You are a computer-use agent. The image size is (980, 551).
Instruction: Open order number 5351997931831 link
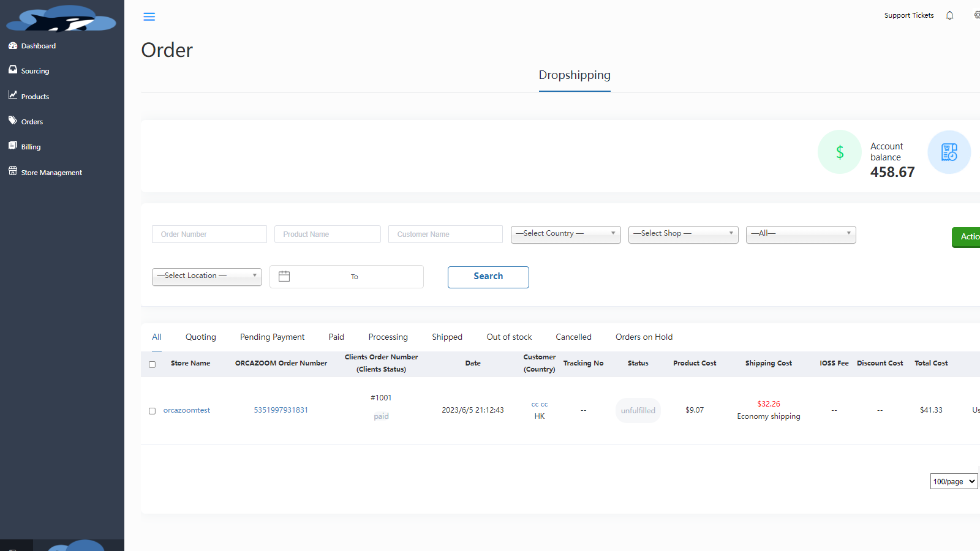[281, 410]
